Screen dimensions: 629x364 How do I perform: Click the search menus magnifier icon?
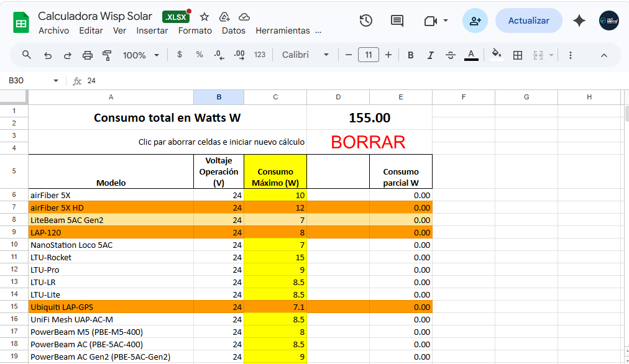pyautogui.click(x=27, y=55)
